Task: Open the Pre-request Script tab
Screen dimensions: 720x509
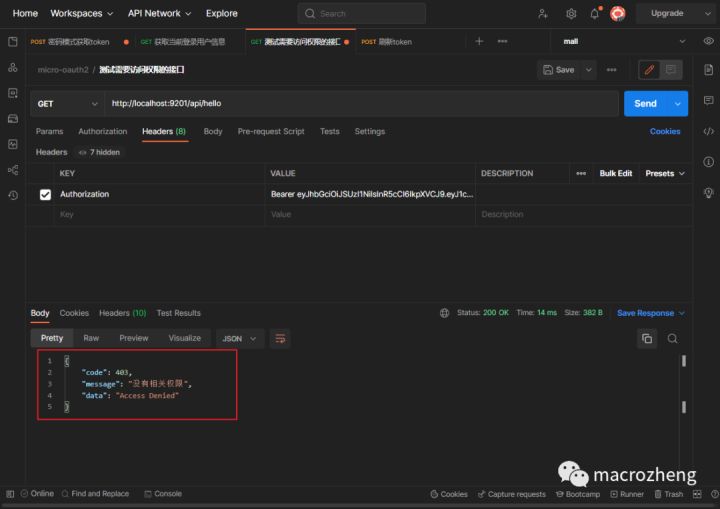Action: click(271, 131)
